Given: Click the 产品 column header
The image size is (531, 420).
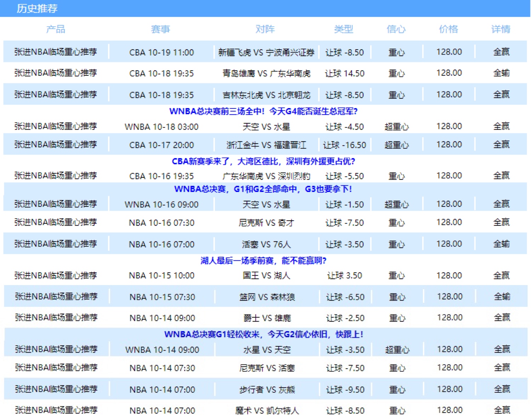Looking at the screenshot, I should [x=56, y=29].
